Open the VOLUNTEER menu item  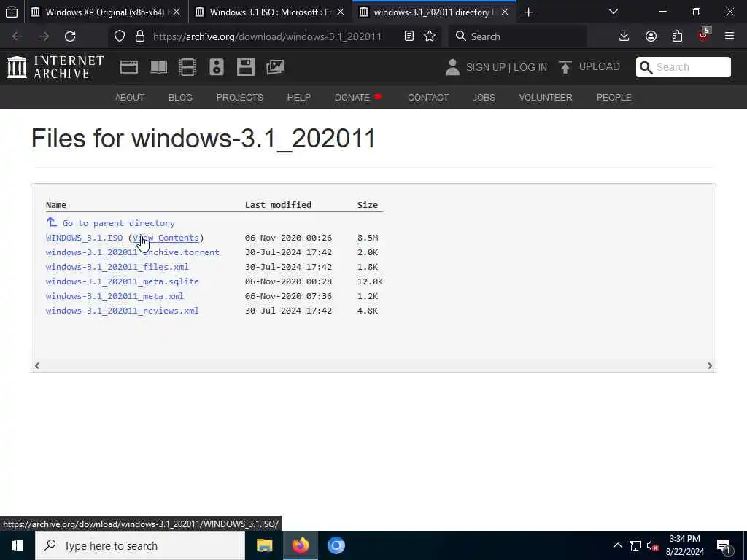click(x=546, y=97)
